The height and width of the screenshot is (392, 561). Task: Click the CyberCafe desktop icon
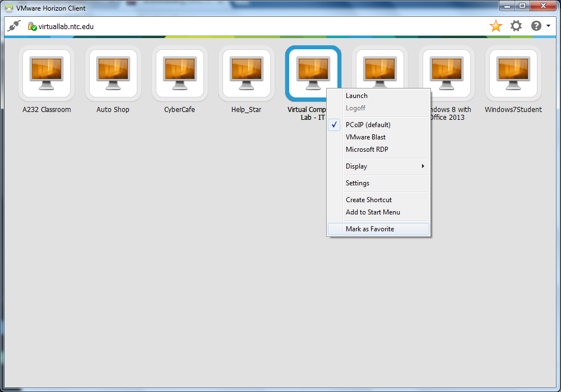[x=180, y=73]
